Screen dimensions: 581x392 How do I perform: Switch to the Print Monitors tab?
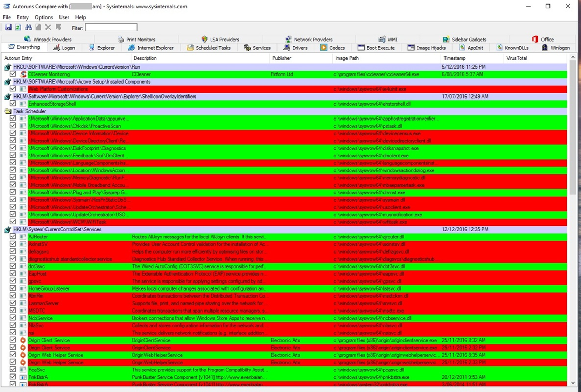pyautogui.click(x=136, y=39)
